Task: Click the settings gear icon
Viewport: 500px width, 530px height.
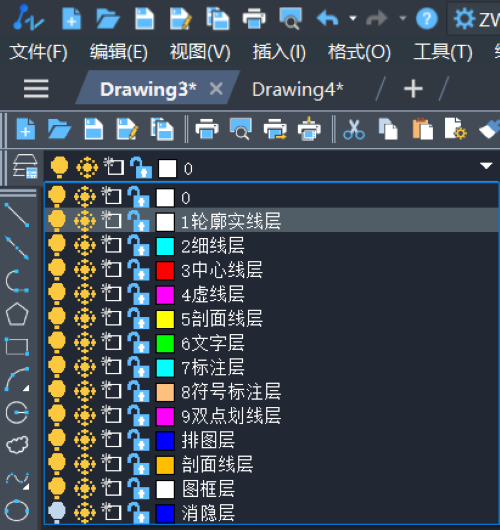Action: (x=464, y=19)
